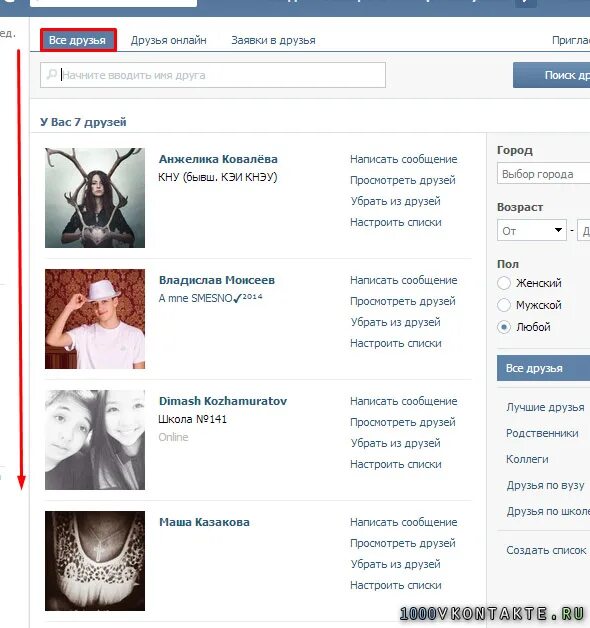Write message to Маша Казакова

pos(403,522)
